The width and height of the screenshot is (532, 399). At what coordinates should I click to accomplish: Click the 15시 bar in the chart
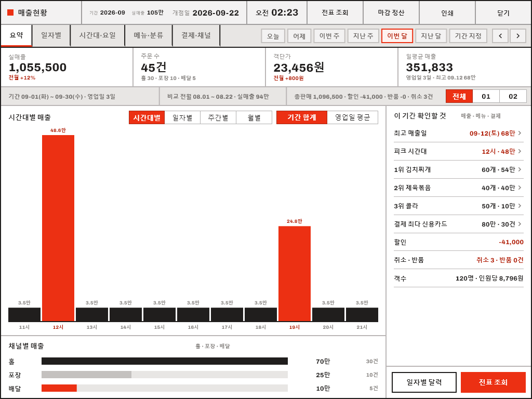[x=159, y=314]
